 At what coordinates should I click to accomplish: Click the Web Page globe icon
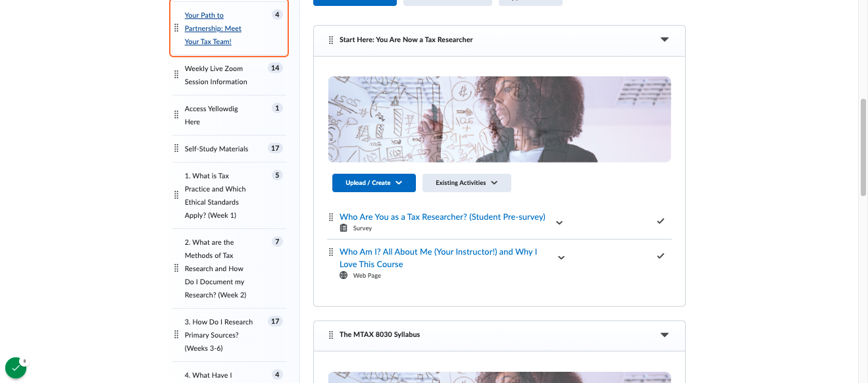point(344,275)
